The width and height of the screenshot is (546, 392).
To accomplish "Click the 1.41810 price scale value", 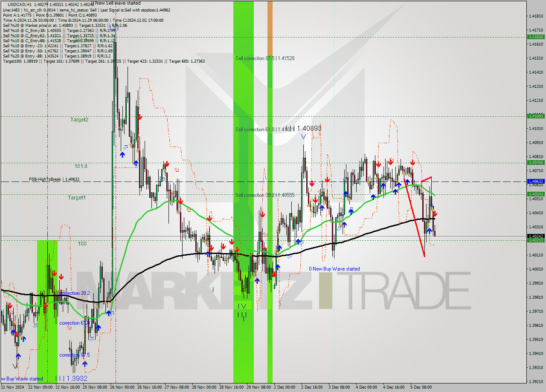I will pyautogui.click(x=536, y=16).
